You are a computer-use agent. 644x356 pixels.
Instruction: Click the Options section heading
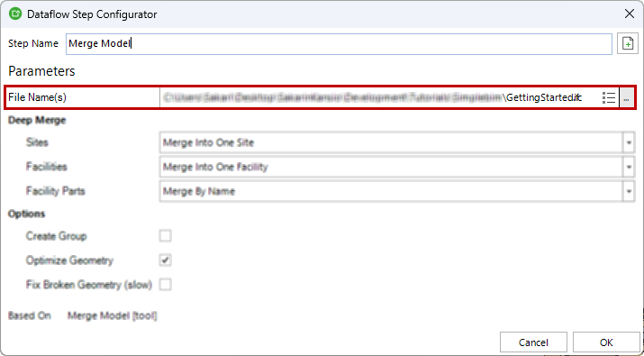coord(27,215)
